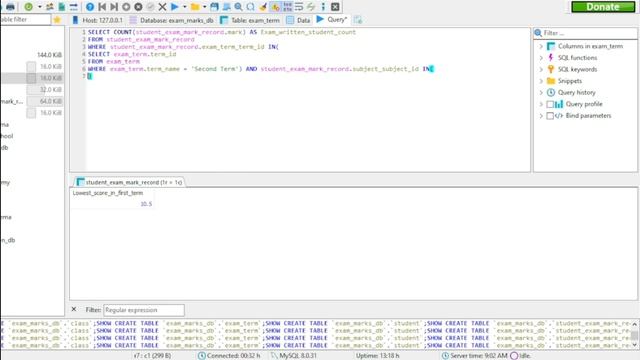The image size is (640, 360).
Task: Enable the Query profile checkbox
Action: point(550,104)
